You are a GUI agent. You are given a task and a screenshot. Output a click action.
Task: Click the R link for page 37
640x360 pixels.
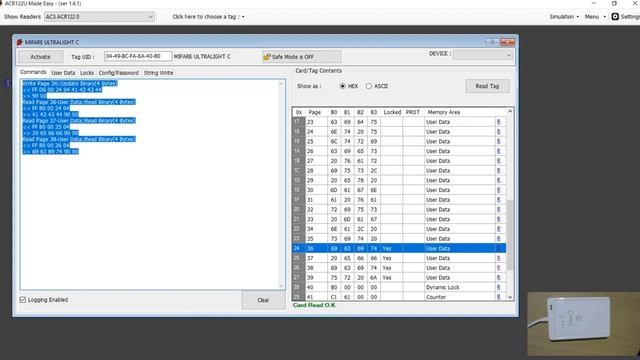pyautogui.click(x=498, y=258)
